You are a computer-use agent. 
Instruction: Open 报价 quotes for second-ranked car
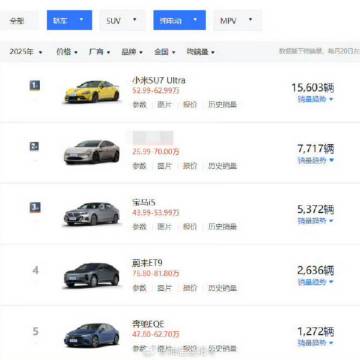pyautogui.click(x=190, y=166)
